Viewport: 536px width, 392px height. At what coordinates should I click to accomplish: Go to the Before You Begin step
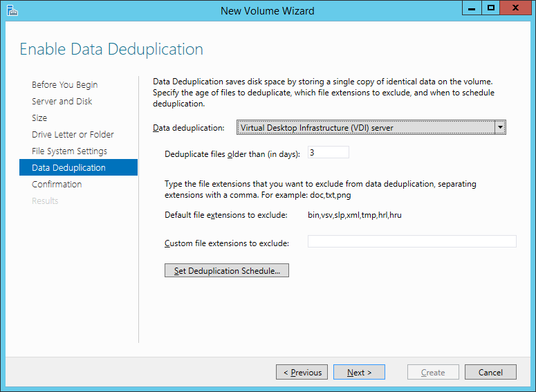pos(64,85)
